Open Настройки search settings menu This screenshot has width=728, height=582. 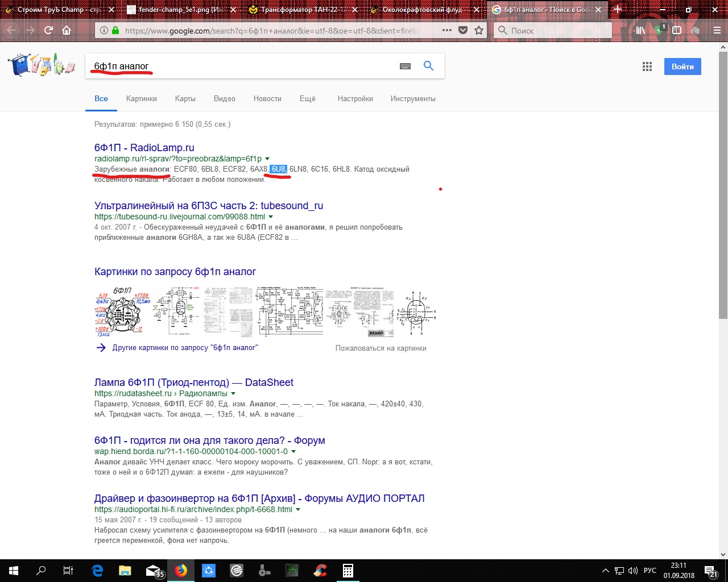click(x=355, y=98)
